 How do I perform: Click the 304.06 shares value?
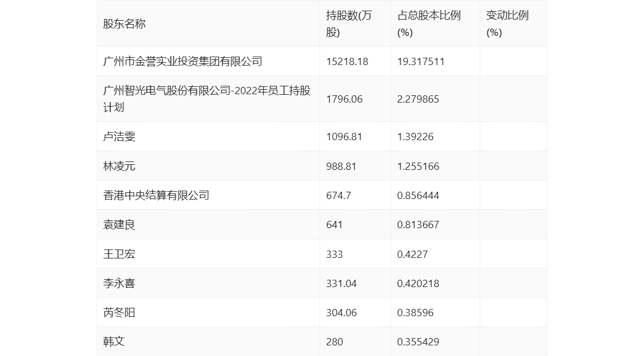click(x=341, y=312)
